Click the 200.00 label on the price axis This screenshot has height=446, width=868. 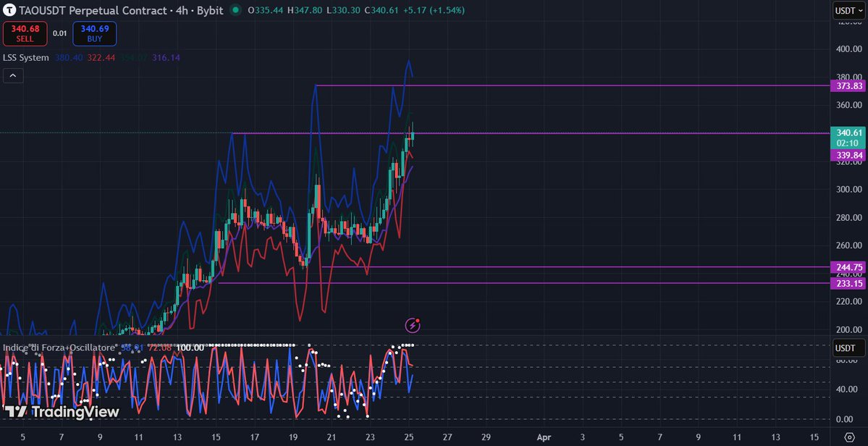(x=848, y=330)
